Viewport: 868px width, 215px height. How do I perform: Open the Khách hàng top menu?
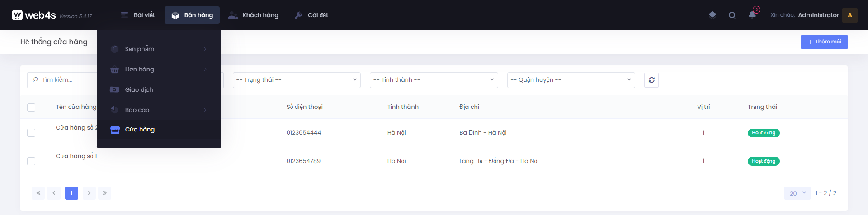coord(254,15)
